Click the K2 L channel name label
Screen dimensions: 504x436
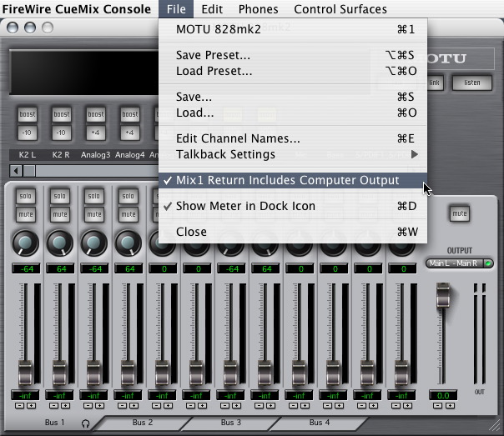coord(28,155)
